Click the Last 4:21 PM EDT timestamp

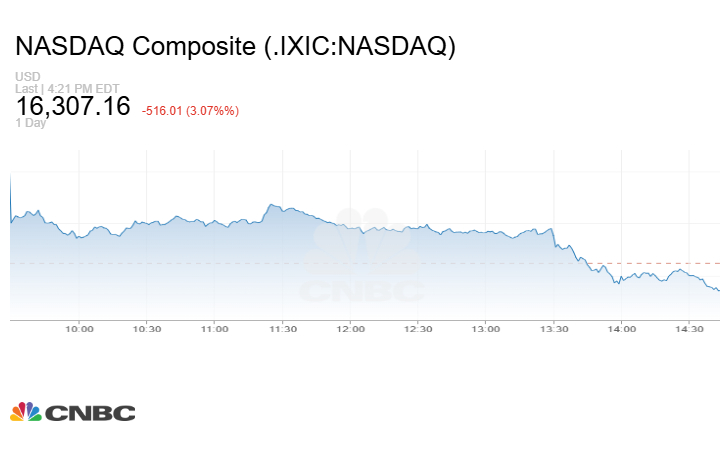click(67, 88)
